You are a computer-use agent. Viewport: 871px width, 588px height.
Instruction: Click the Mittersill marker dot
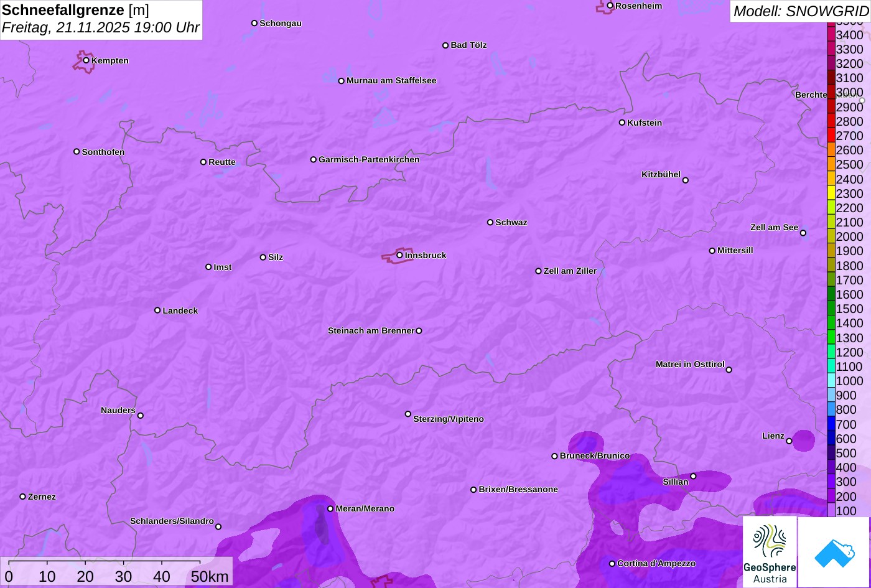pos(712,251)
